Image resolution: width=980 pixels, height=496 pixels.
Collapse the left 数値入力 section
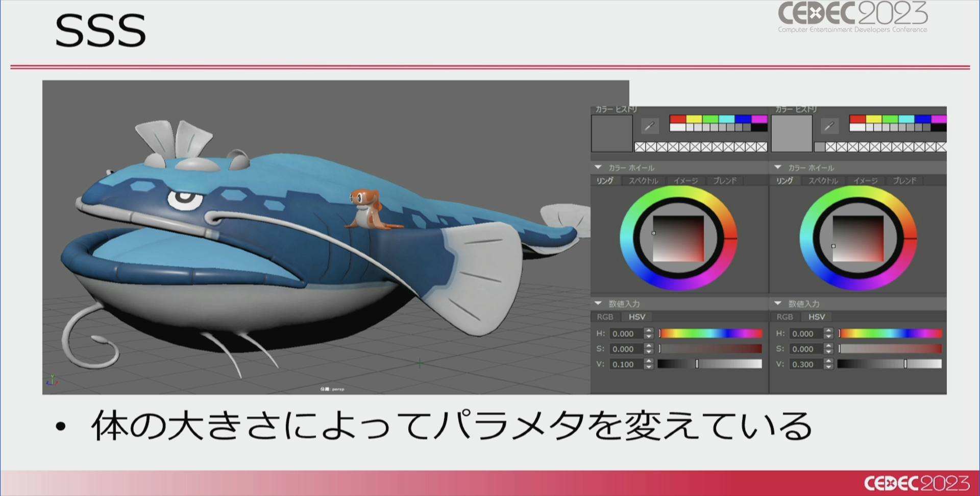click(x=598, y=303)
